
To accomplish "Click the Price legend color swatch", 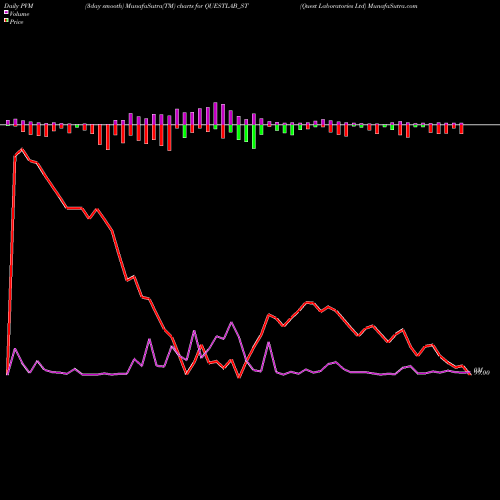I will [x=6, y=21].
